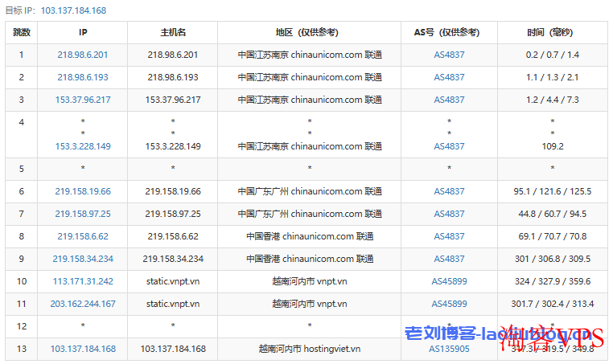The height and width of the screenshot is (364, 613).
Task: Select region '中国香港 chinaunicom.com 联通' in hop 9
Action: coord(309,259)
